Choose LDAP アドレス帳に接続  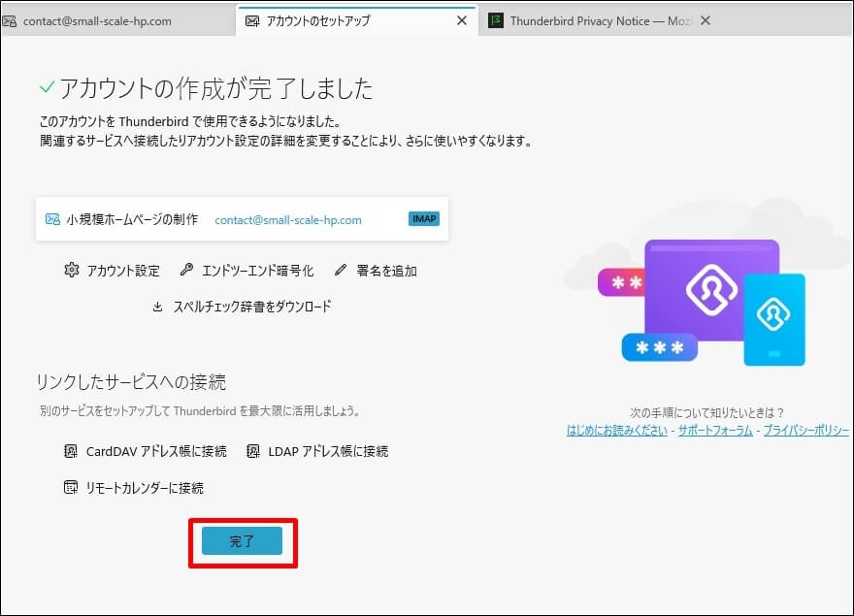(317, 451)
